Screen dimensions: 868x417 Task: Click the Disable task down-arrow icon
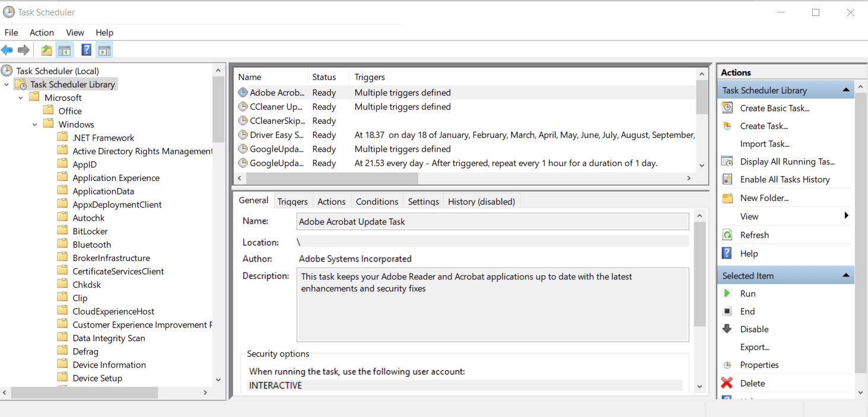727,329
